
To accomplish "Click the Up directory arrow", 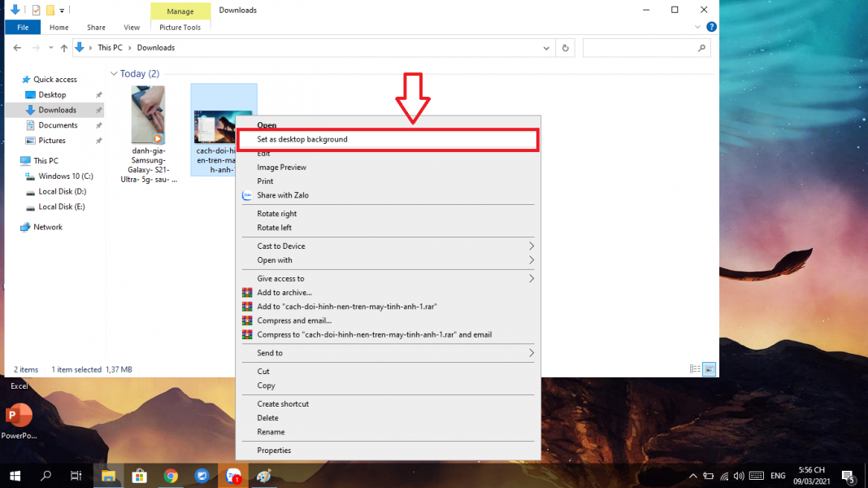I will pyautogui.click(x=63, y=48).
